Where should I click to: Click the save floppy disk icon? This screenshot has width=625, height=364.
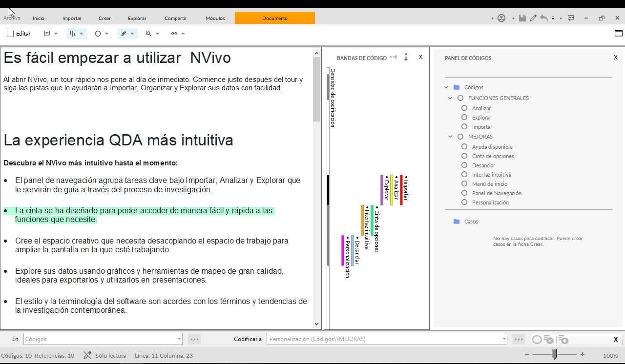522,18
